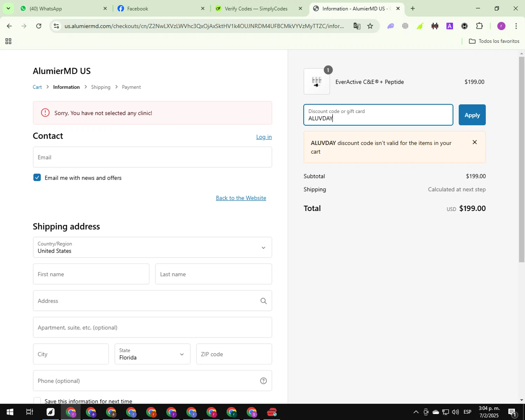Click the address search magnifier icon
Viewport: 525px width, 420px height.
coord(264,301)
